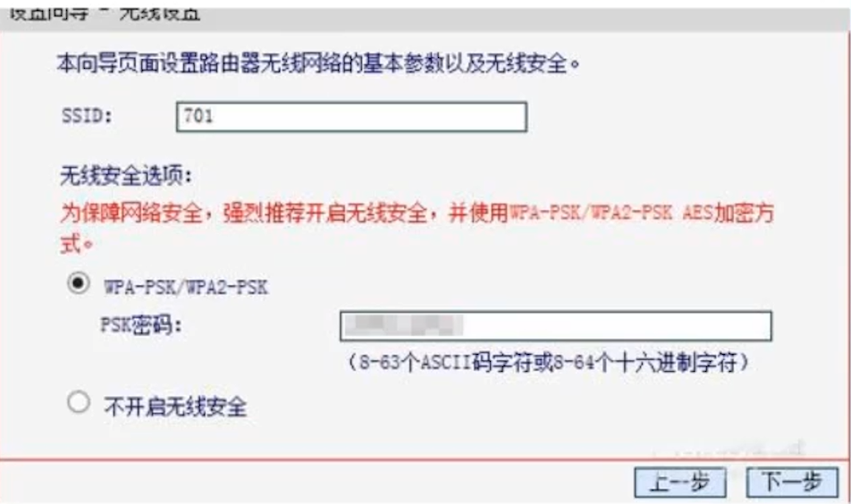The width and height of the screenshot is (851, 504).
Task: Select the 不开启无线安全 radio button
Action: [x=79, y=402]
